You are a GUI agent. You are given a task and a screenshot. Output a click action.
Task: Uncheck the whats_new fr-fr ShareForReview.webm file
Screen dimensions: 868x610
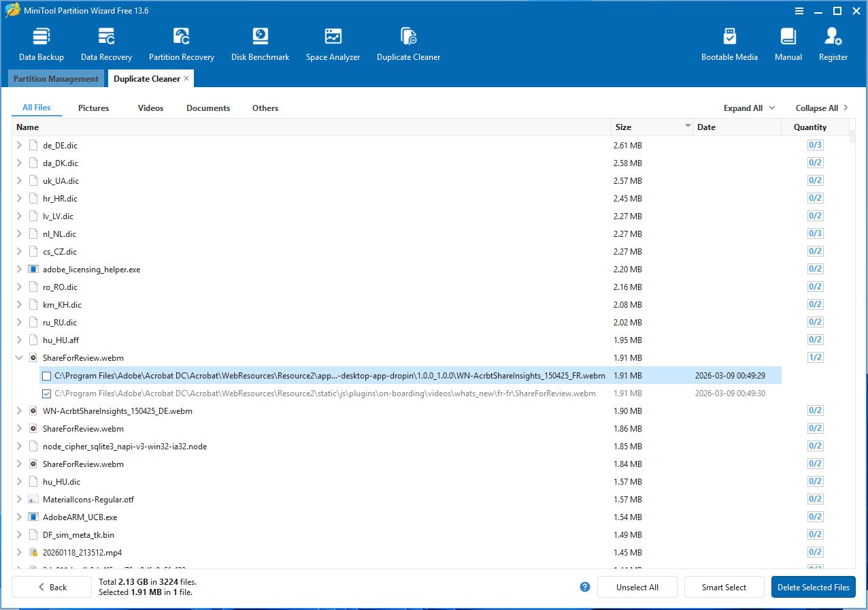(46, 393)
